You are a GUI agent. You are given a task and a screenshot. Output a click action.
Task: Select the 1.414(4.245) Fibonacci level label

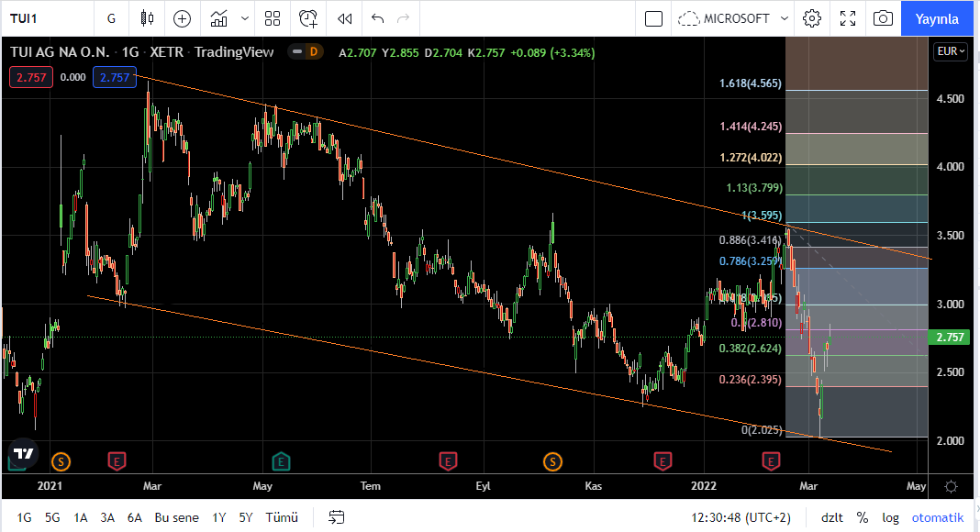click(751, 127)
